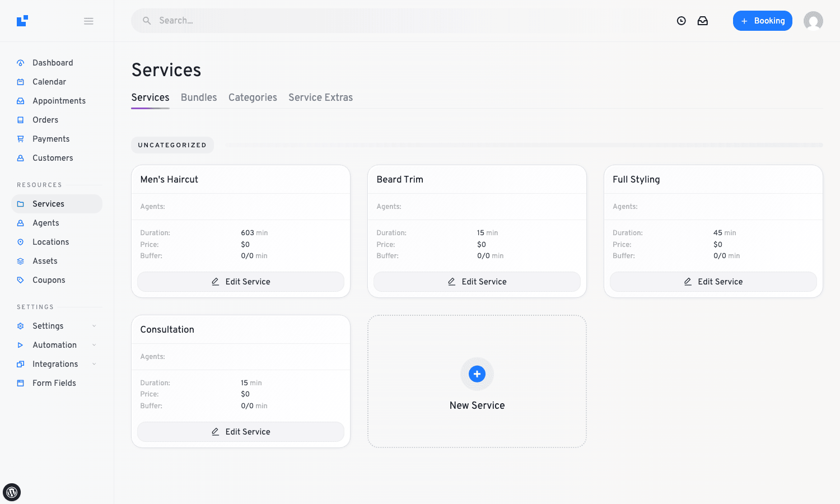Viewport: 840px width, 504px height.
Task: Expand the Settings submenu chevron
Action: (94, 326)
